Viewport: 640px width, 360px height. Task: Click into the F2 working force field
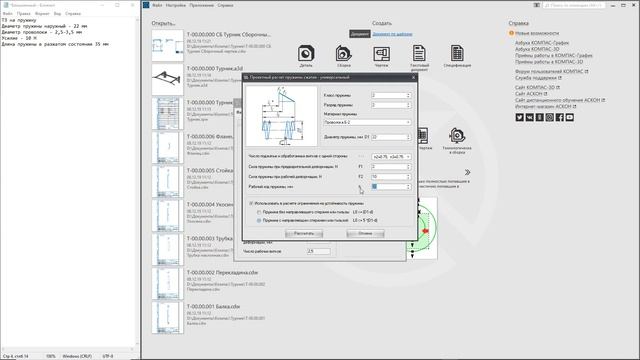tap(389, 177)
